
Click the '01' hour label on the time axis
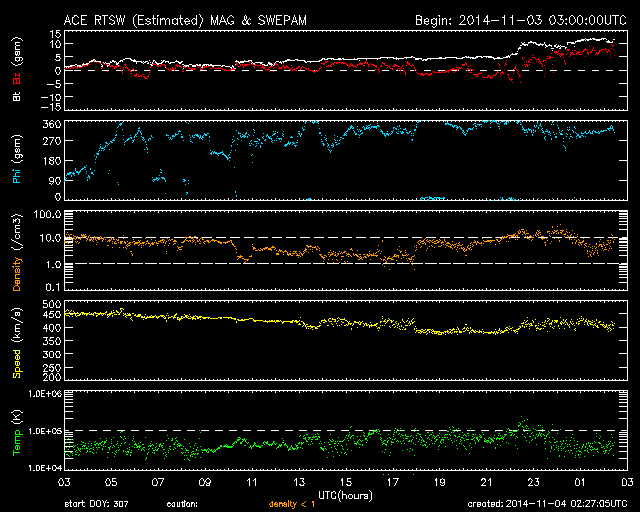pos(580,482)
